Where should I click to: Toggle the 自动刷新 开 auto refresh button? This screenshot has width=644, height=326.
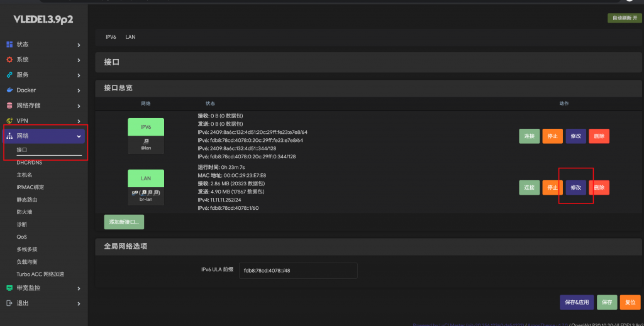coord(625,18)
